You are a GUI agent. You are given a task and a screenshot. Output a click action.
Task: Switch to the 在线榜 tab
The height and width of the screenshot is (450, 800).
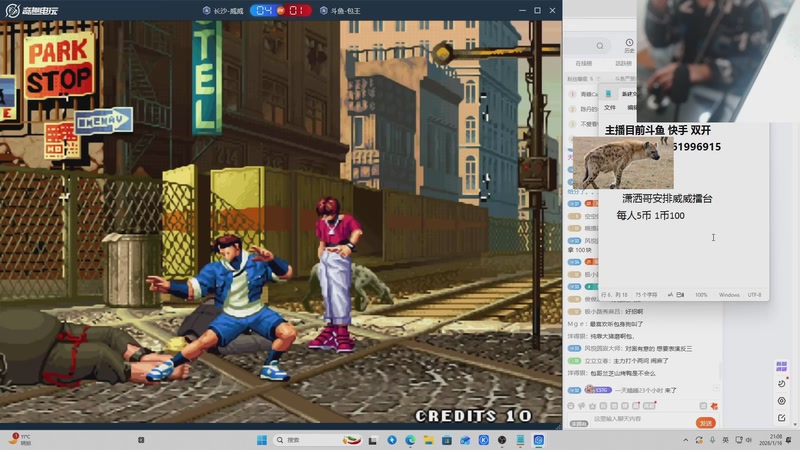click(x=584, y=64)
